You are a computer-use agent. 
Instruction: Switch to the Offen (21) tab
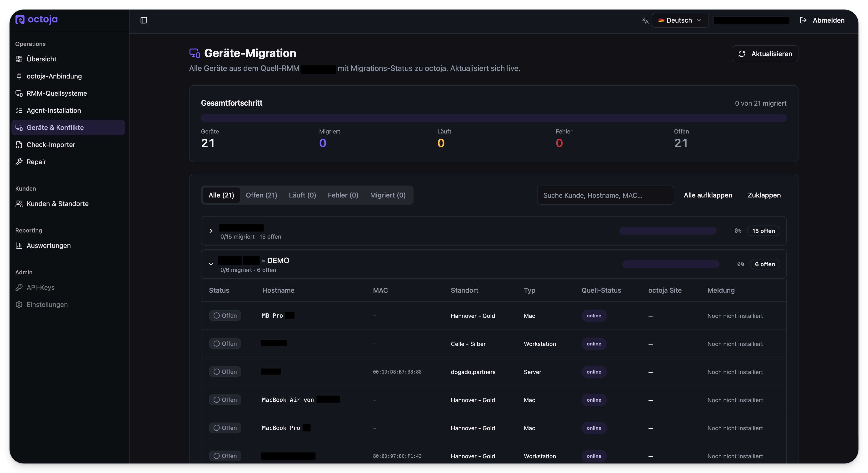(261, 195)
